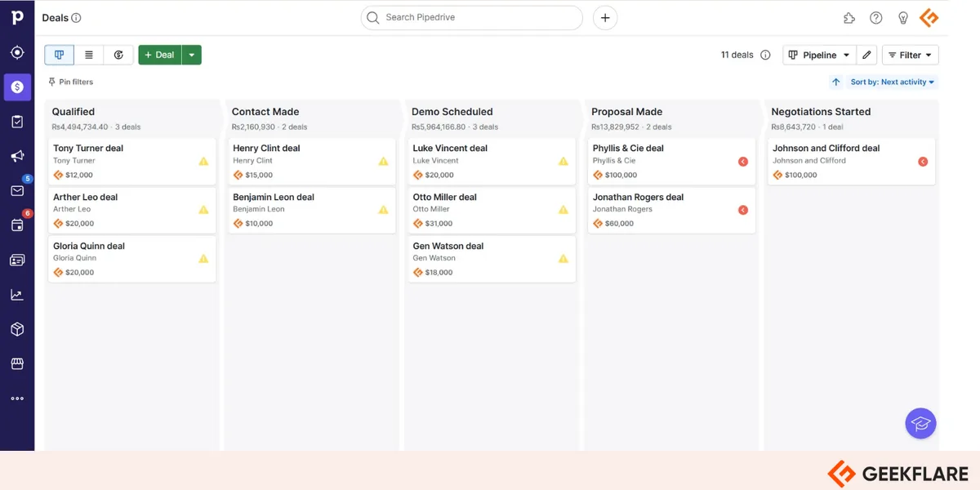This screenshot has width=980, height=490.
Task: Open the Campaigns megaphone icon in sidebar
Action: pos(17,156)
